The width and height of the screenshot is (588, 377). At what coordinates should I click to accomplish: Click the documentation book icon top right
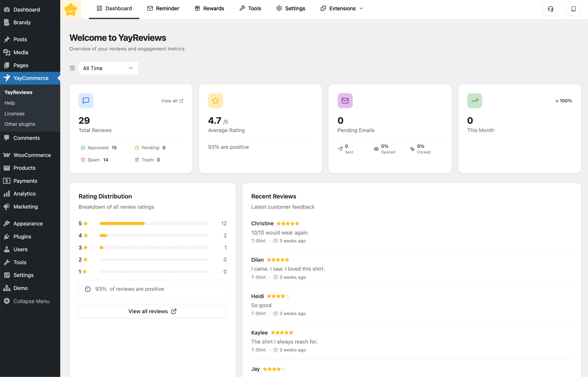[573, 9]
